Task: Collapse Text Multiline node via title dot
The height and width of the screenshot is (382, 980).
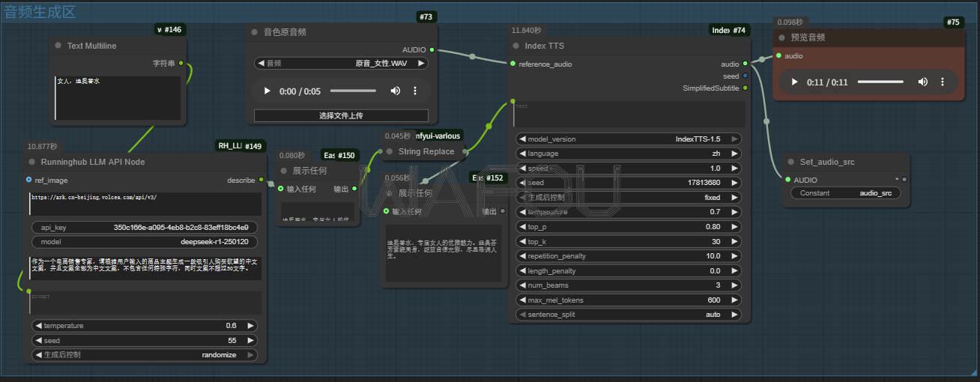Action: 58,46
